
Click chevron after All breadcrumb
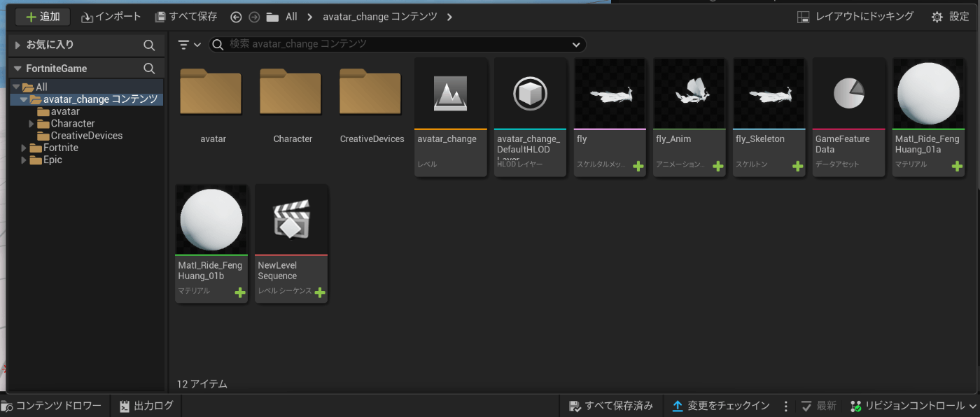309,17
